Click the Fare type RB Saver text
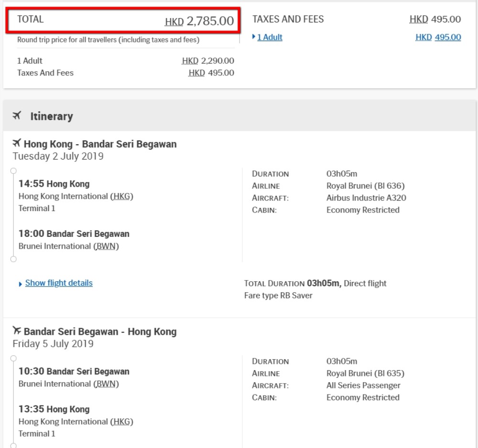Viewport: 478px width, 448px height. click(x=278, y=296)
